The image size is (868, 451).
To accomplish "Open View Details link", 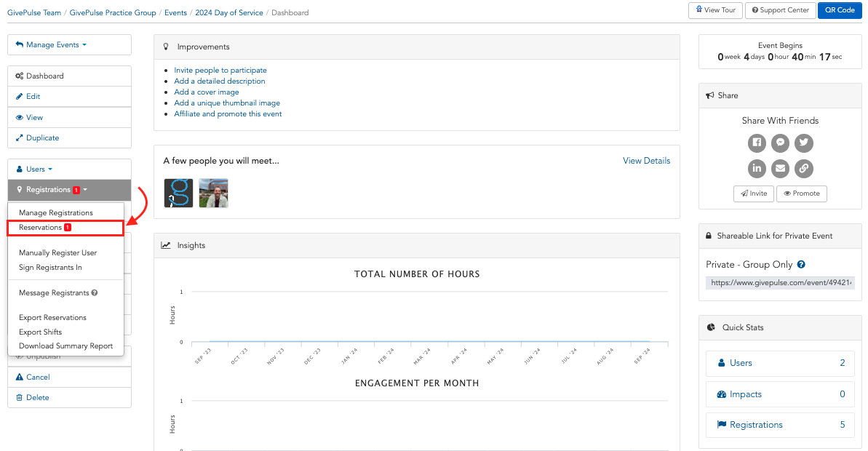I will (x=646, y=161).
